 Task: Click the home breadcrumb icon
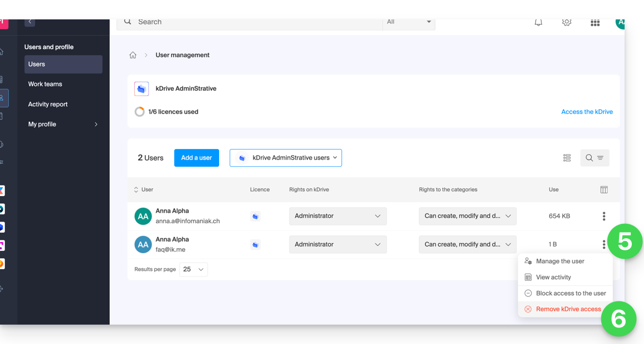click(133, 55)
